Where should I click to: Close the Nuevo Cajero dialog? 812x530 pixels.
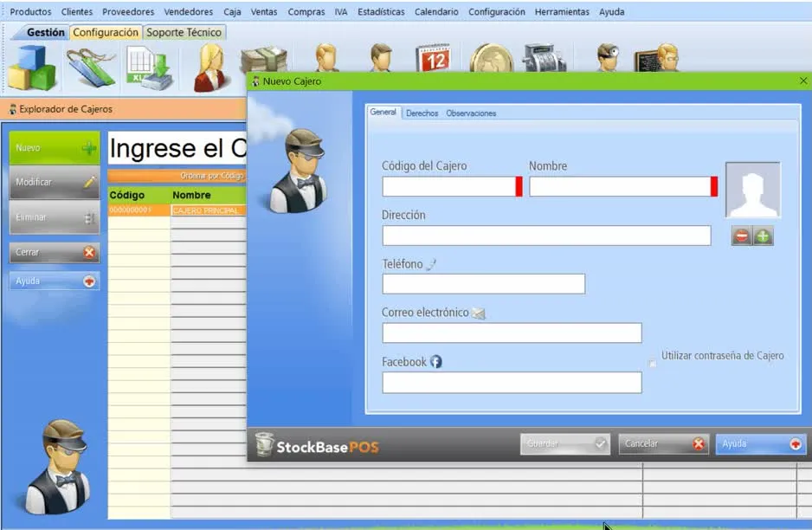coord(803,81)
